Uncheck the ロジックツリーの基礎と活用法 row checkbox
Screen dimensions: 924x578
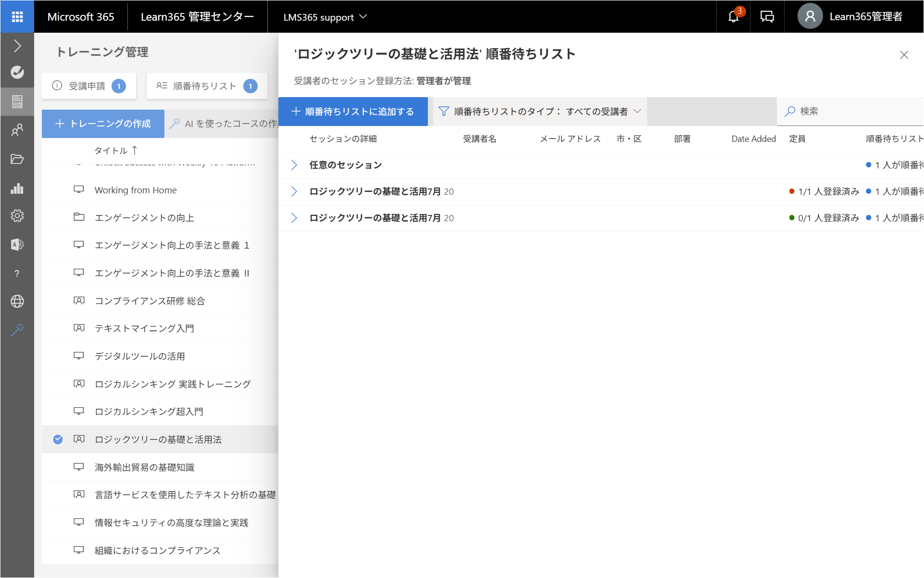click(58, 440)
